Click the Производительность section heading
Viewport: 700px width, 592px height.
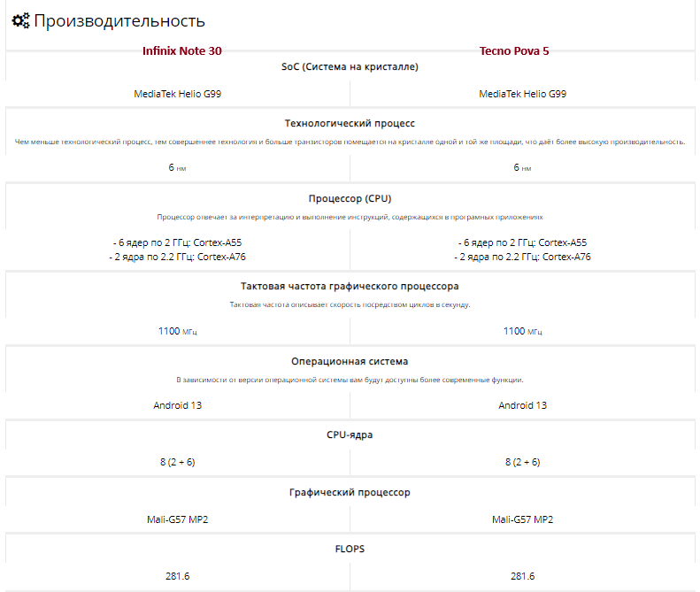(119, 21)
